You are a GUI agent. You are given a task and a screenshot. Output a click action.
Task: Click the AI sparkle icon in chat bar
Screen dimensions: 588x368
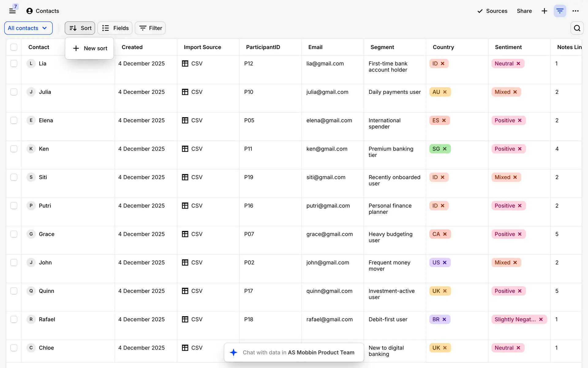point(234,352)
